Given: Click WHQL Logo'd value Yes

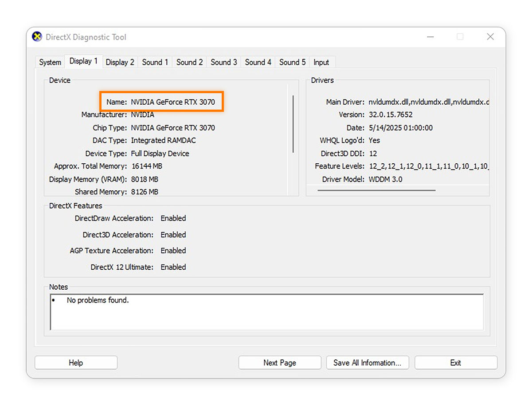Looking at the screenshot, I should click(374, 140).
